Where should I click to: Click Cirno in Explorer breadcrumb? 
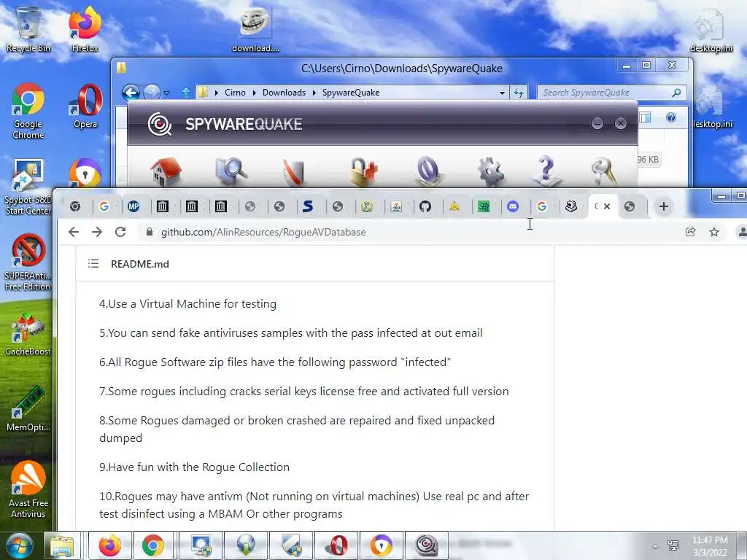click(235, 93)
